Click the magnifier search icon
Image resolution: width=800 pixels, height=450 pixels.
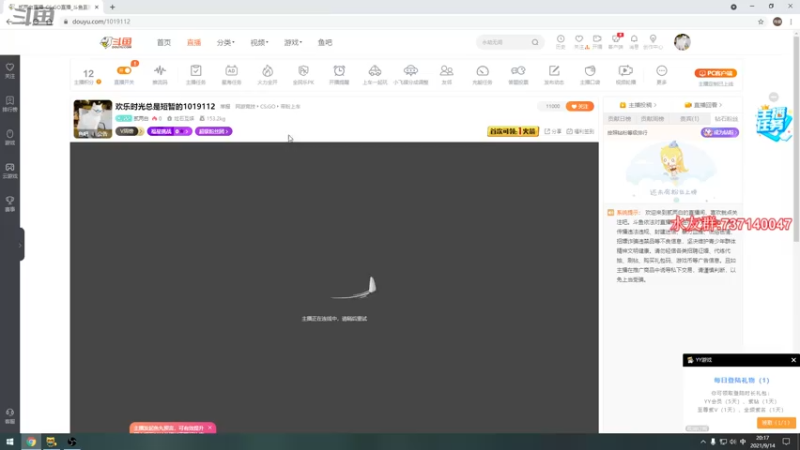[535, 42]
